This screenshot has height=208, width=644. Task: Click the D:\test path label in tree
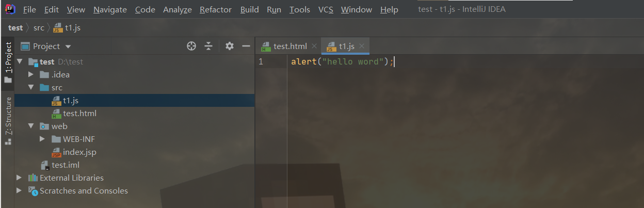[70, 61]
